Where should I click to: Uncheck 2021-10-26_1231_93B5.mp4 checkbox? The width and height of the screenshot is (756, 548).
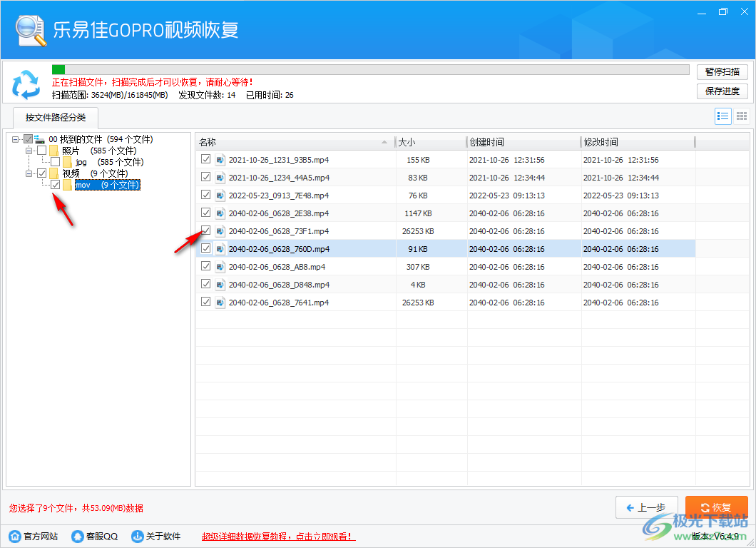tap(206, 158)
